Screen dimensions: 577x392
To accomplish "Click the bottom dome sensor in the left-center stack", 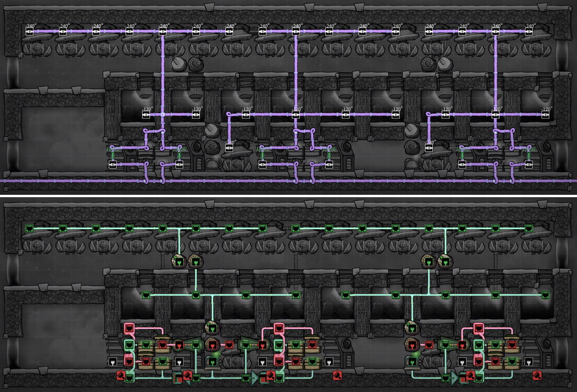I will click(x=212, y=362).
